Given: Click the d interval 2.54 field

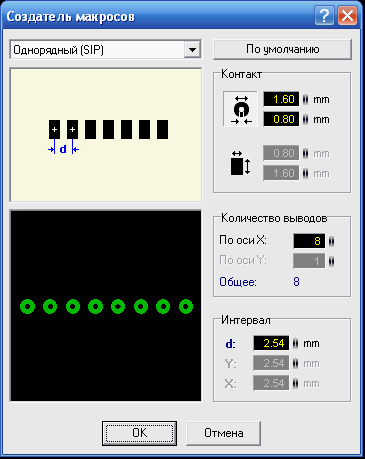Looking at the screenshot, I should pos(271,343).
